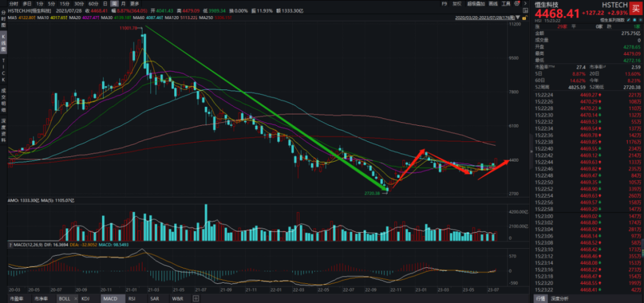
Task: Open the 深度分析 deep analysis tab
Action: pos(559,298)
